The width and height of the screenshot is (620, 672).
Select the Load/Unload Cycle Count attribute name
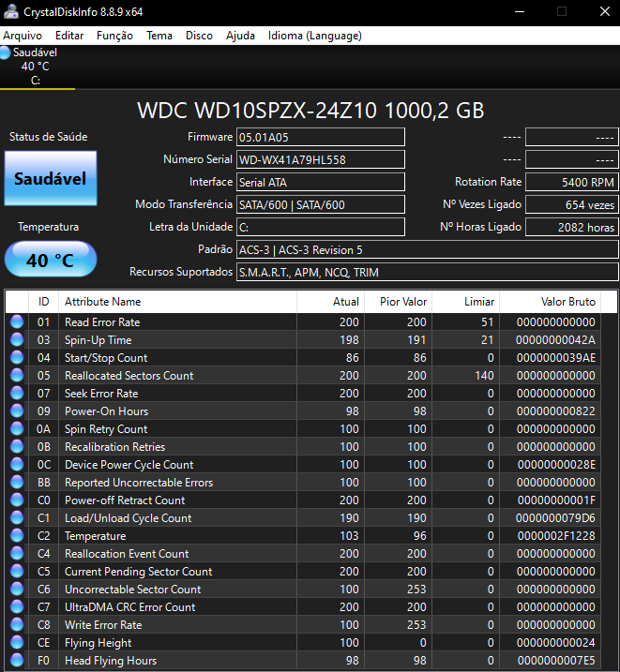click(x=129, y=518)
